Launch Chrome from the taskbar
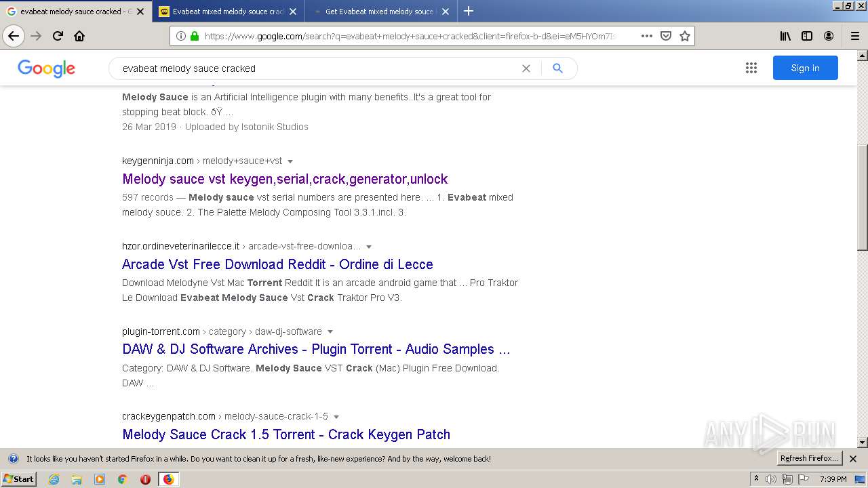This screenshot has height=488, width=868. click(123, 479)
